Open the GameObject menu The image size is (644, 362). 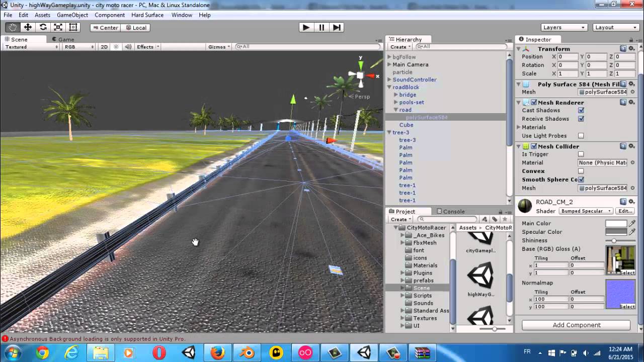click(72, 15)
